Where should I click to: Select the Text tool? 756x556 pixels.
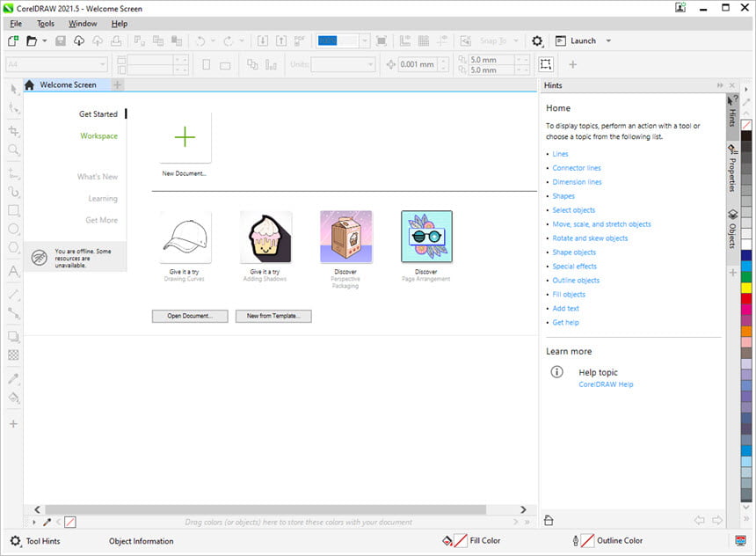pos(13,271)
